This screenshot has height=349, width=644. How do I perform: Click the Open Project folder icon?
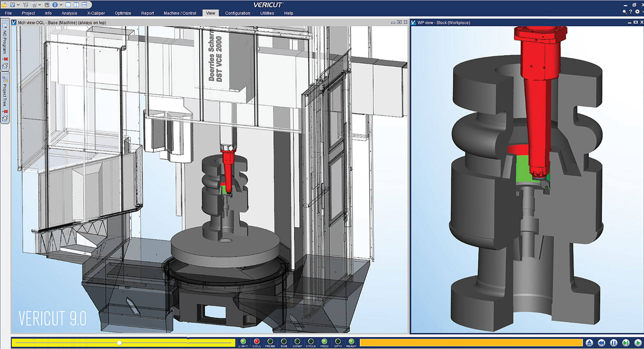point(4,4)
